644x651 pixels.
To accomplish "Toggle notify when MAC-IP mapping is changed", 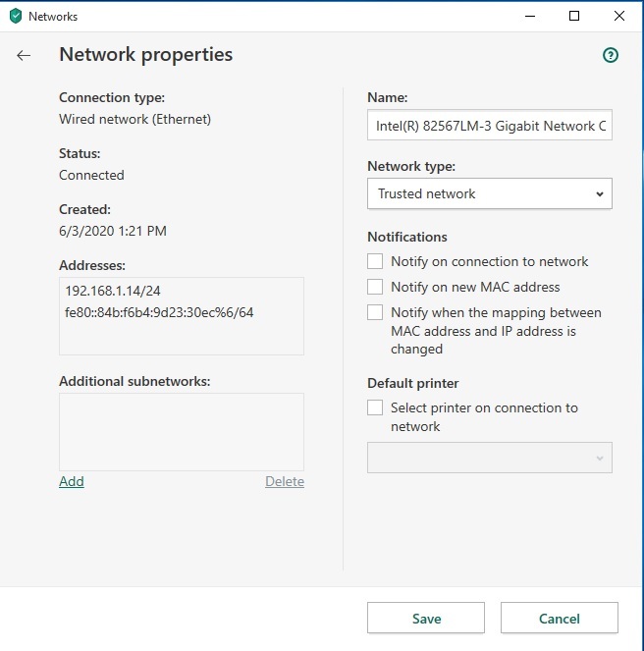I will click(375, 312).
